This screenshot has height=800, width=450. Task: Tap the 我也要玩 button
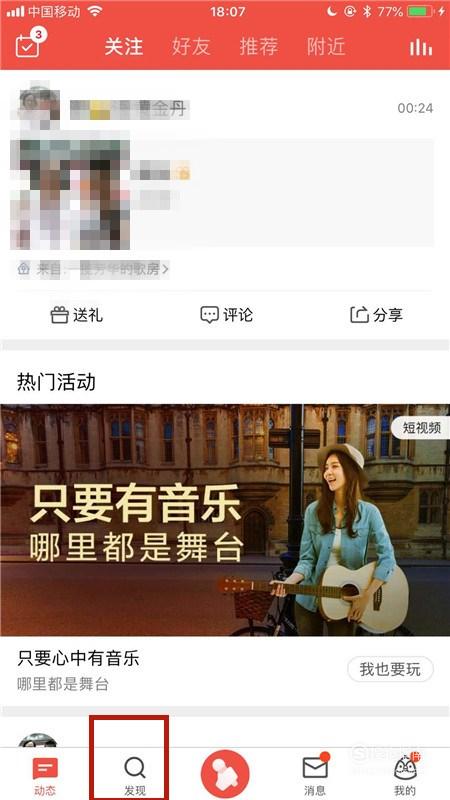(390, 669)
